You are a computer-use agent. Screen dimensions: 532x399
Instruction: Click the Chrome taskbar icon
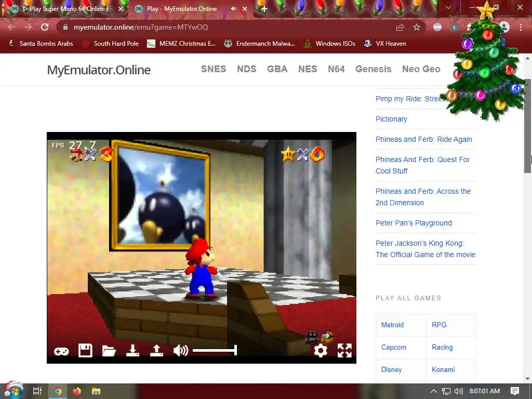[58, 391]
